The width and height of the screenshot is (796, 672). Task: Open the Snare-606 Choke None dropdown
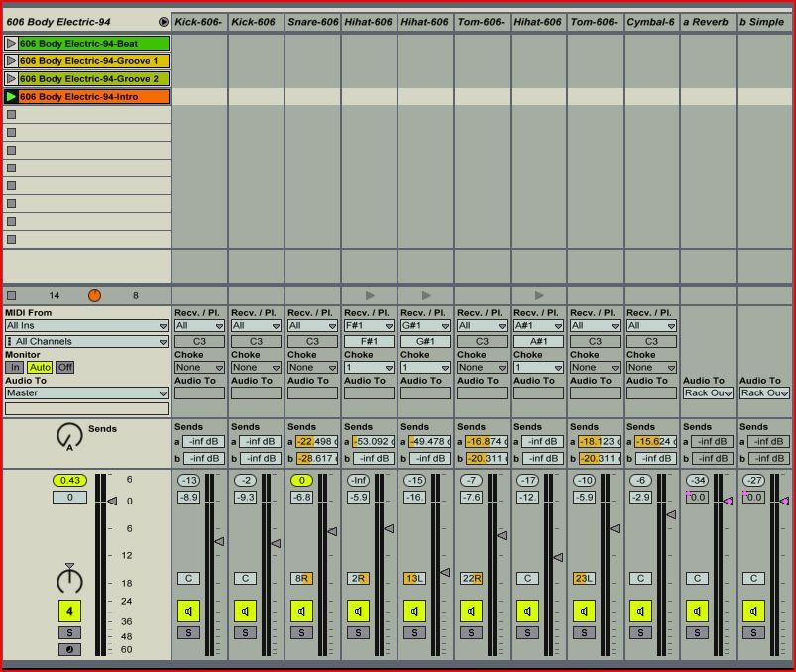[312, 367]
